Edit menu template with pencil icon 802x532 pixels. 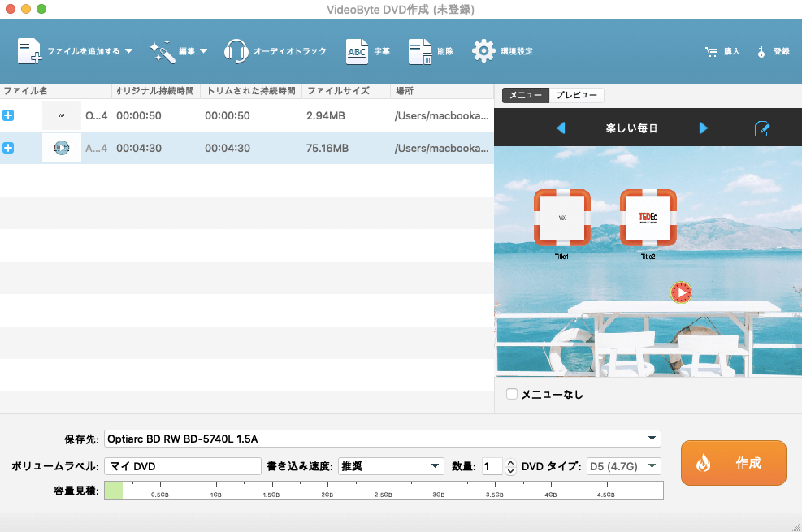click(x=761, y=128)
